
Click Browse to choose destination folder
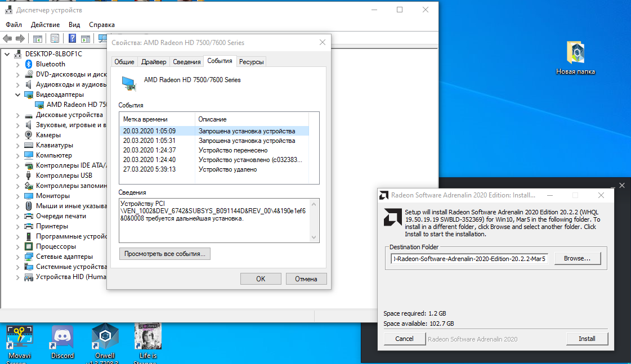click(x=578, y=258)
